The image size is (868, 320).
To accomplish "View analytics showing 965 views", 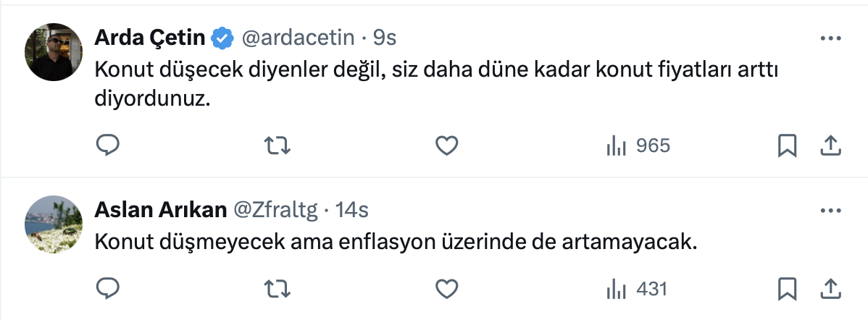I will click(x=638, y=146).
